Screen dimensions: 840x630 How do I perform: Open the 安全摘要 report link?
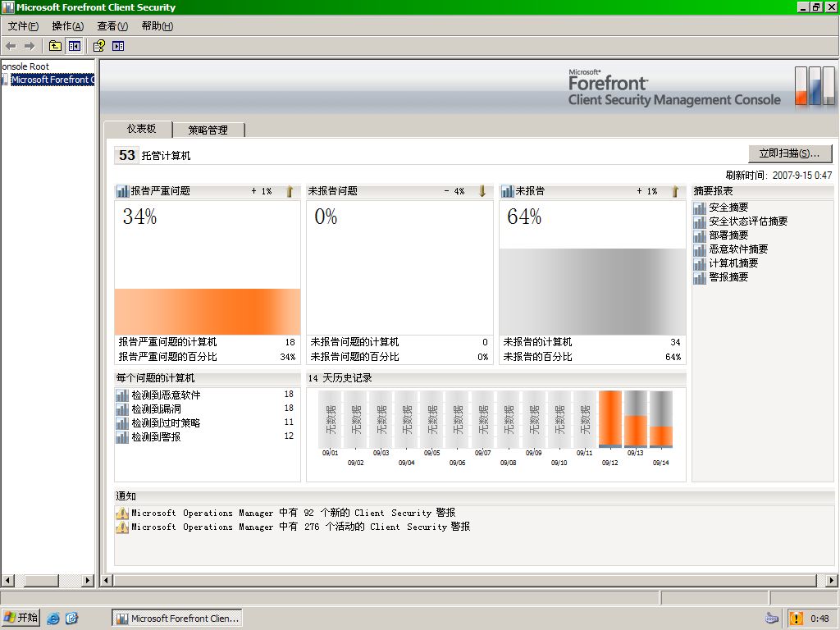pos(728,208)
